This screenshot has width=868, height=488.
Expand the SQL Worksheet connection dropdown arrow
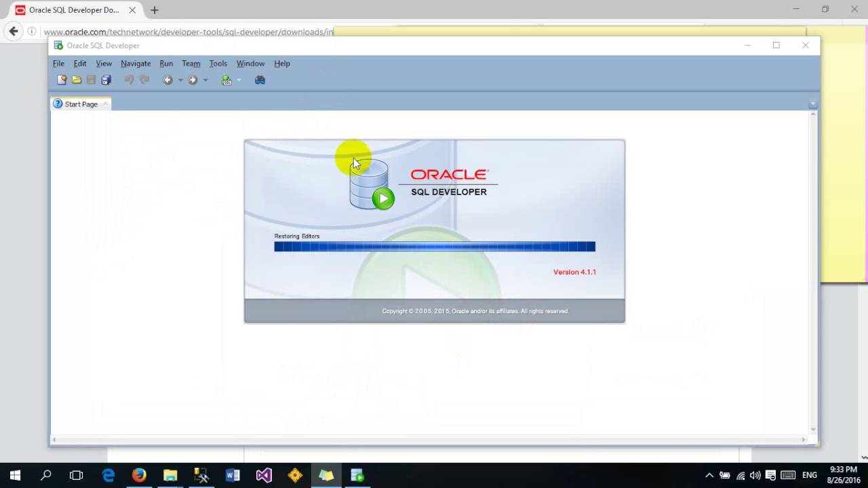pos(239,80)
